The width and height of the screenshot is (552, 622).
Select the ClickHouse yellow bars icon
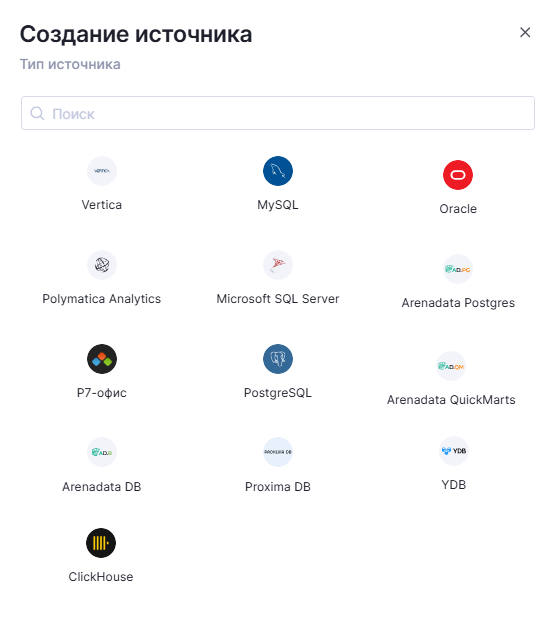[x=101, y=543]
